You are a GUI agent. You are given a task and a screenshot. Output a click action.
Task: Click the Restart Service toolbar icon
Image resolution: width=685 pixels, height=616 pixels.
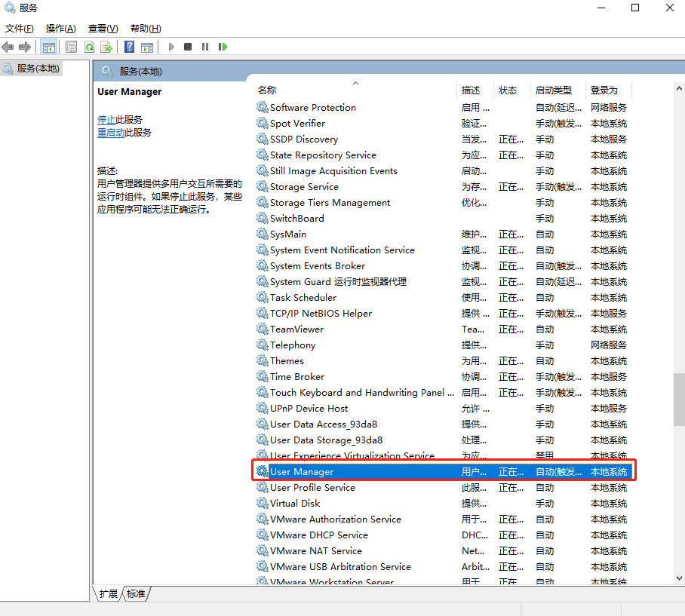coord(223,47)
